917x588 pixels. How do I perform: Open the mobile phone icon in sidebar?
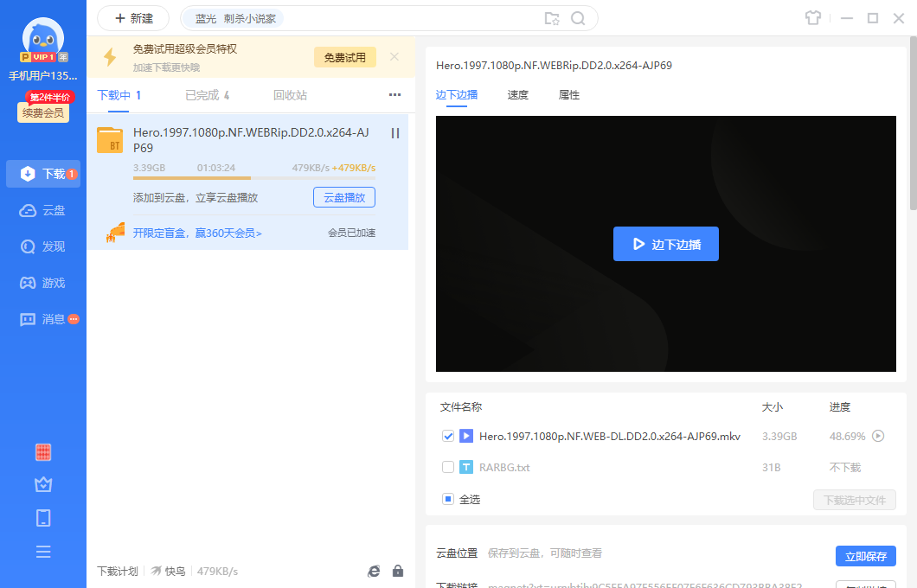pos(42,518)
